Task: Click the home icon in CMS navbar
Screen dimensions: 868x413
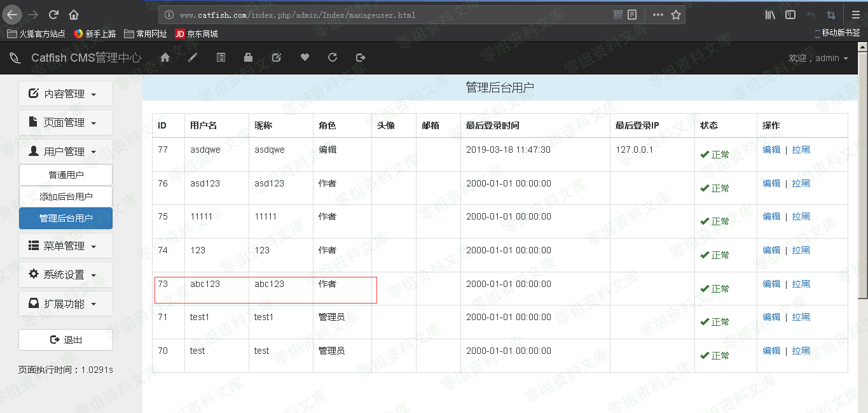Action: (165, 58)
